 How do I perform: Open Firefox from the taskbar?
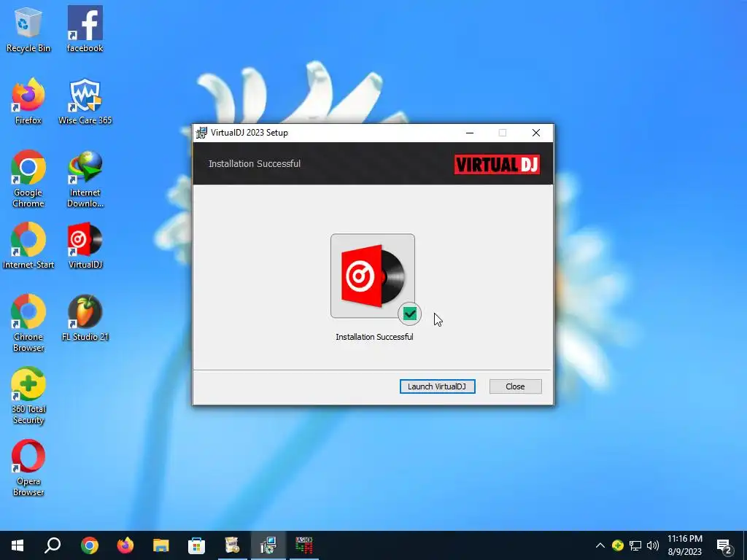pos(125,545)
